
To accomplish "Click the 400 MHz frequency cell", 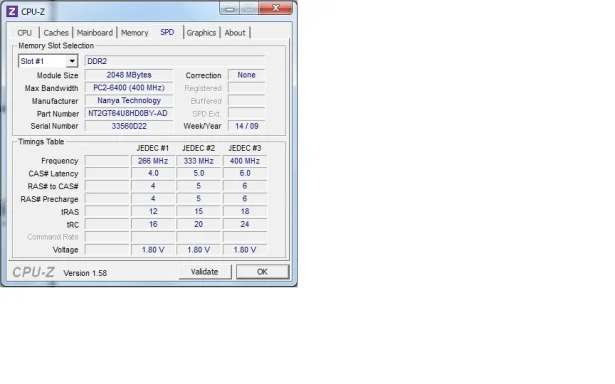I will [245, 161].
